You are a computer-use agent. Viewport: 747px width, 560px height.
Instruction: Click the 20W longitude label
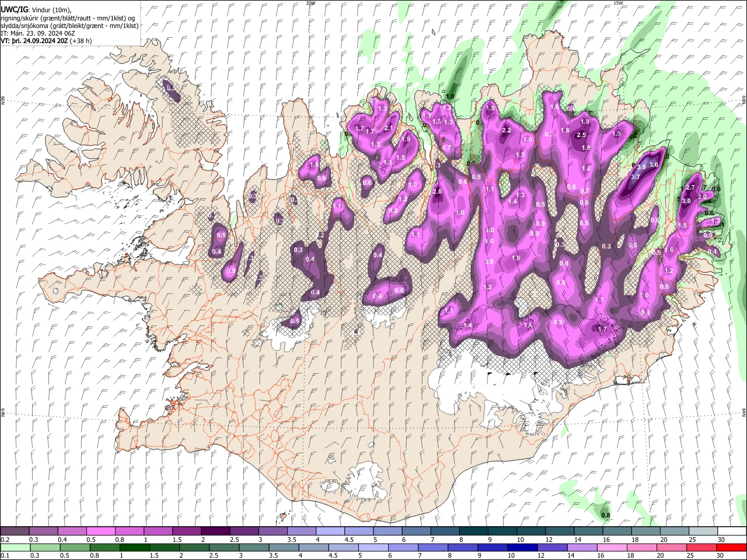(x=310, y=3)
